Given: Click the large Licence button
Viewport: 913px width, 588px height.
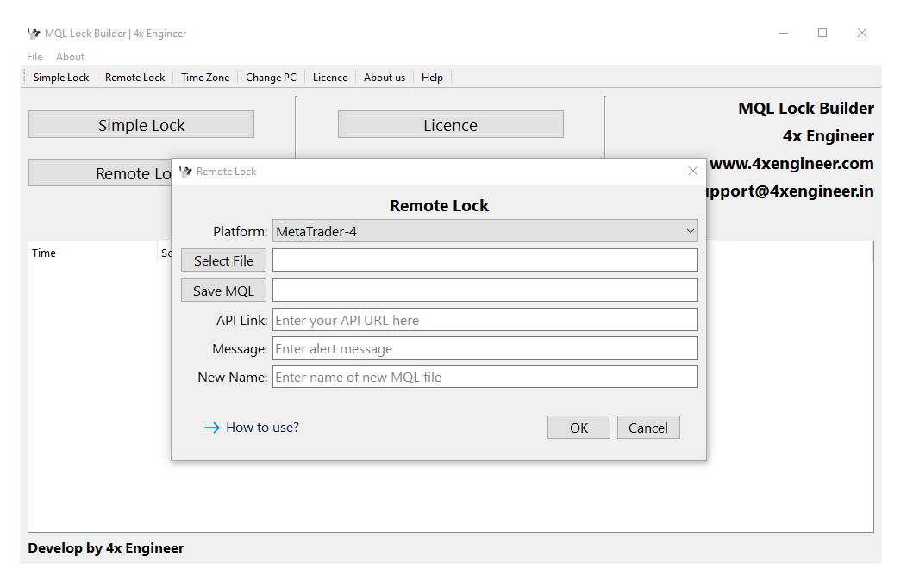Looking at the screenshot, I should [450, 125].
